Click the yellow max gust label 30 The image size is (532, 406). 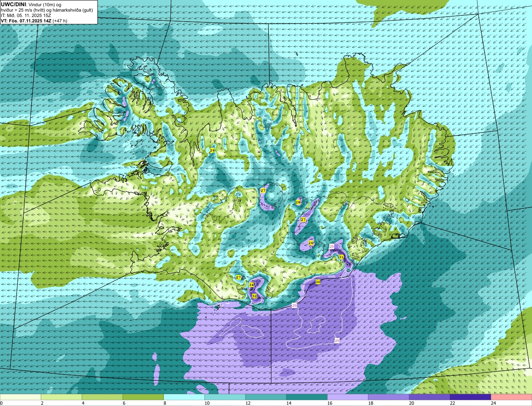318,282
